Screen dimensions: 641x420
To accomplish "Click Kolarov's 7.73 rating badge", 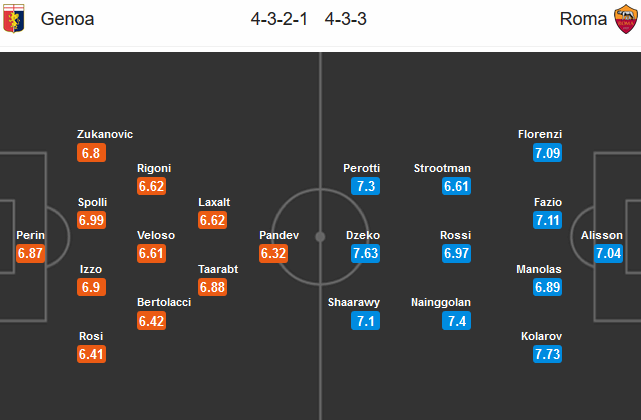I will 549,354.
